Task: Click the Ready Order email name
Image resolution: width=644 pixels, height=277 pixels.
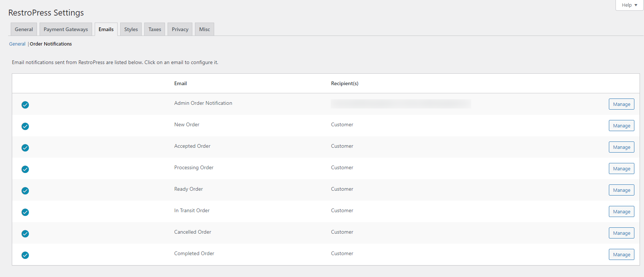Action: point(189,189)
